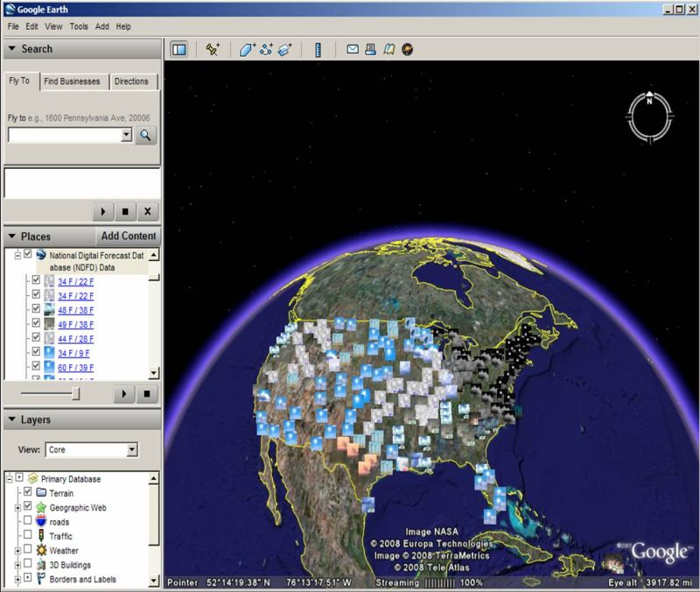Switch to the Find Businesses tab

tap(72, 81)
